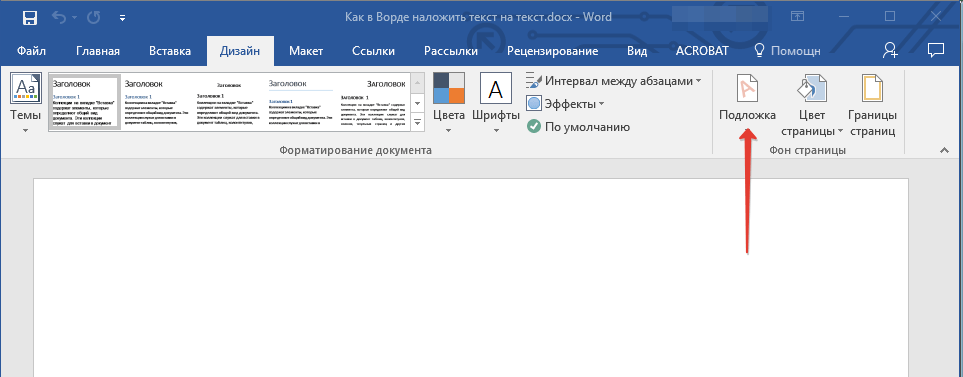The image size is (963, 377).
Task: Click inside the blank document page
Action: coord(470,278)
